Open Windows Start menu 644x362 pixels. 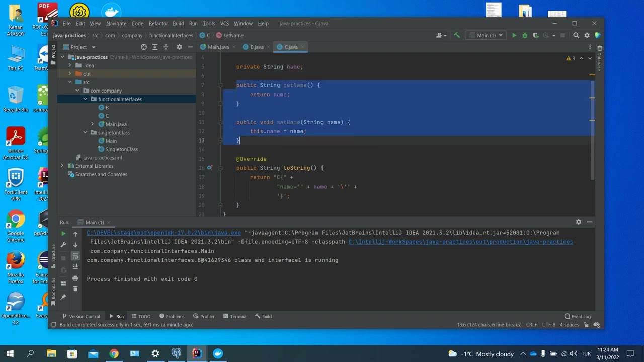point(10,353)
